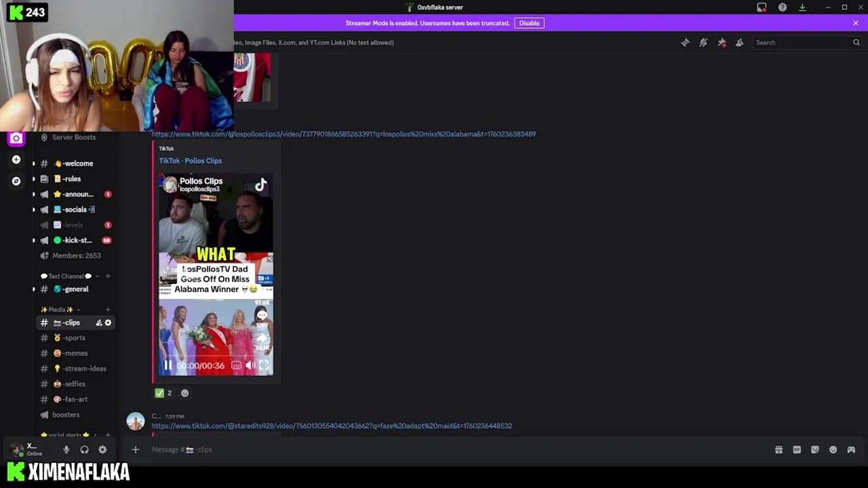Expand threads arrow beside socials channel
868x488 pixels.
click(x=33, y=209)
